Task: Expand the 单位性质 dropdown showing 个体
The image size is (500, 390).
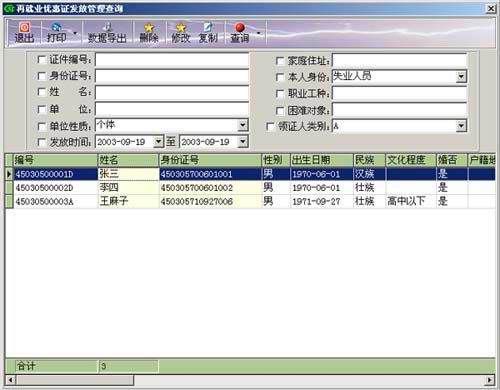Action: (x=243, y=125)
